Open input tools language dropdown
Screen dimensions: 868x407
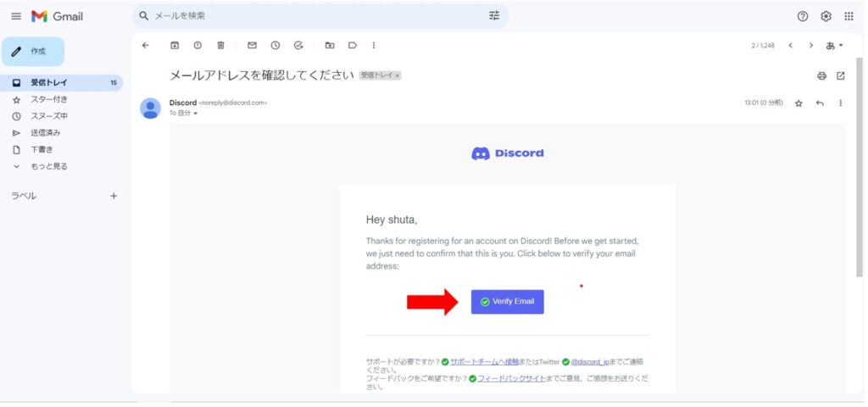point(835,46)
